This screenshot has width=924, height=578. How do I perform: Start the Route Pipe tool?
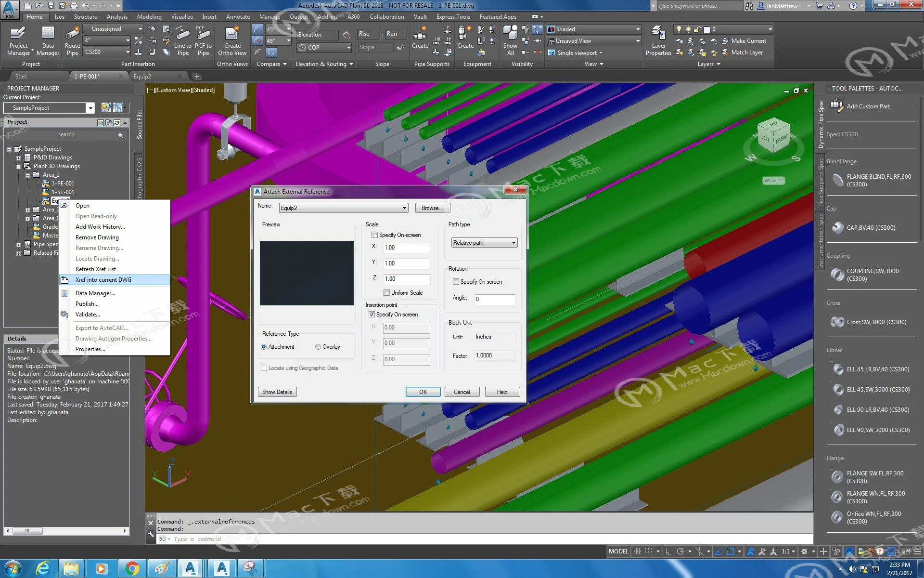(x=72, y=41)
